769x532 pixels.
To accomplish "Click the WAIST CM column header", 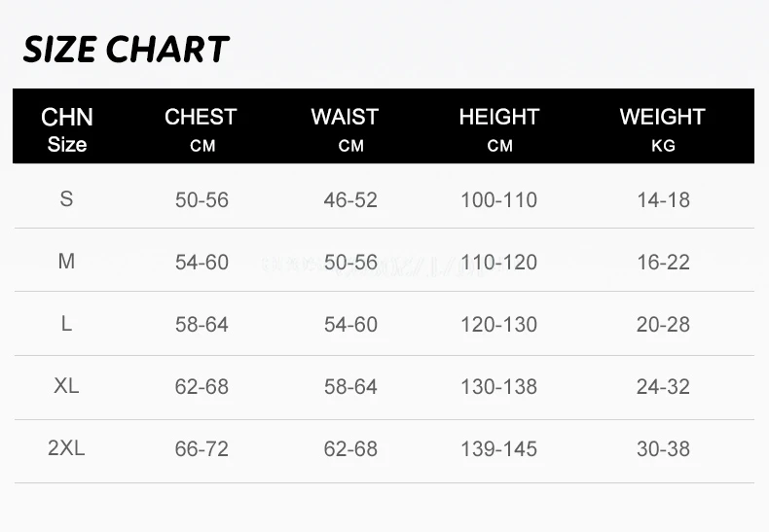I will point(345,129).
